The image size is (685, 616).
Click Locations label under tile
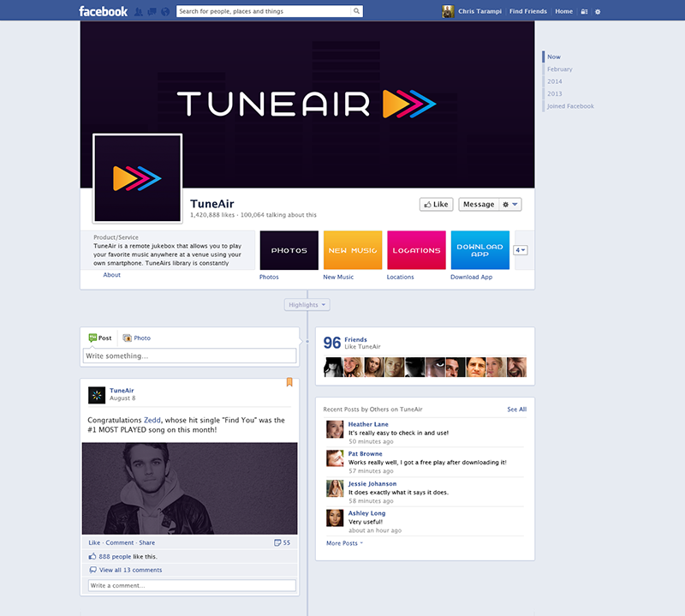(400, 277)
